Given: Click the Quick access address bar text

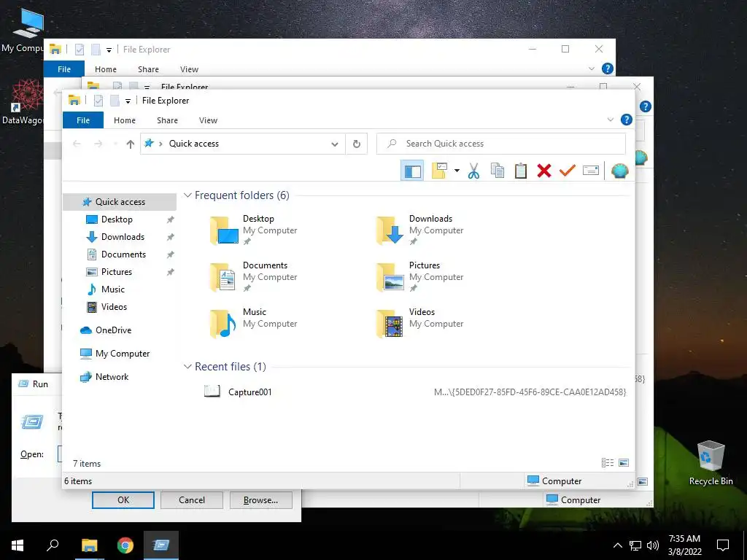Looking at the screenshot, I should point(194,144).
